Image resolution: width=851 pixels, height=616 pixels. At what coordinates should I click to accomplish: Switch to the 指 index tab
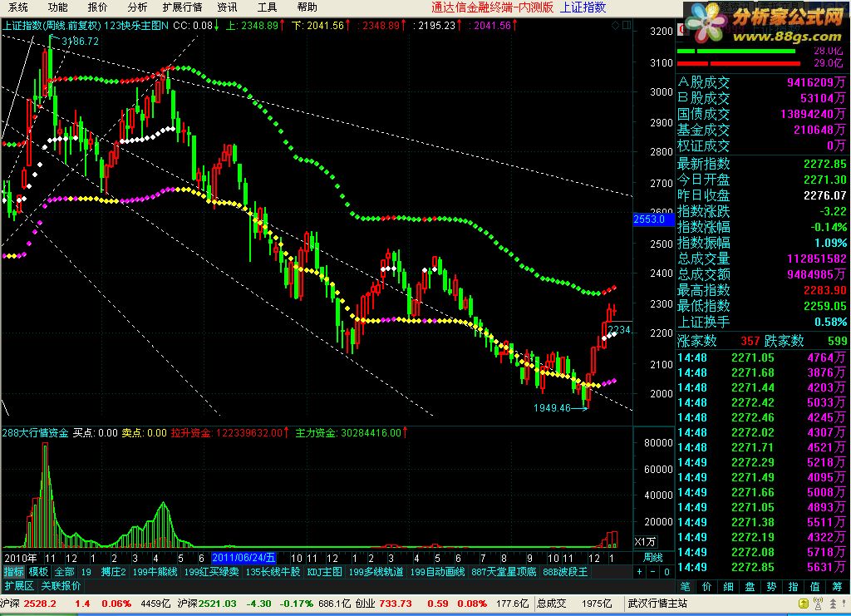click(x=793, y=587)
